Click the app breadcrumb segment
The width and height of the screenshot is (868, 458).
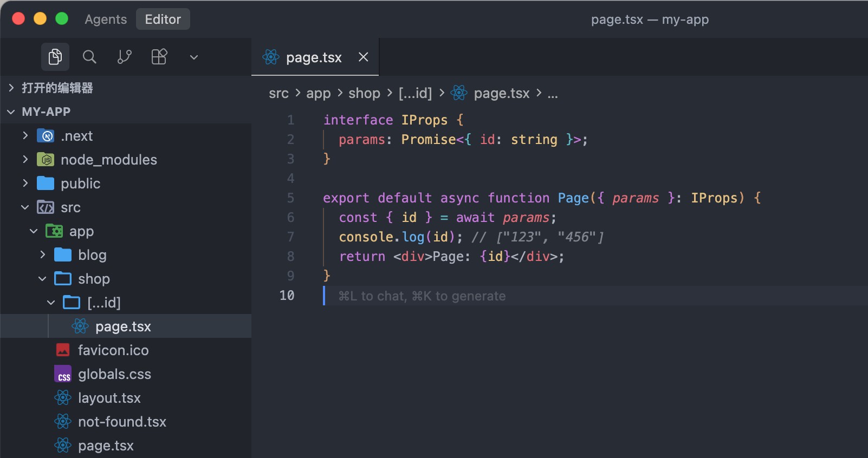pos(318,93)
